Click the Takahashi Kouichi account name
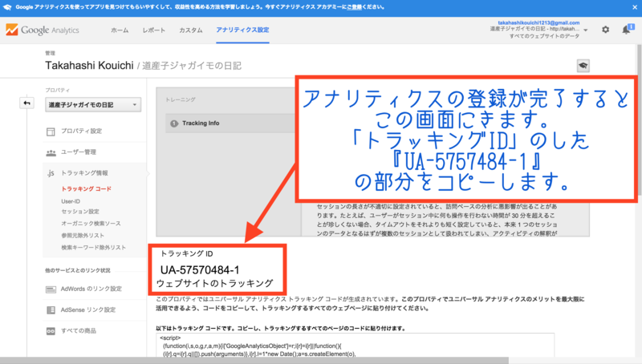This screenshot has height=364, width=642. 89,66
